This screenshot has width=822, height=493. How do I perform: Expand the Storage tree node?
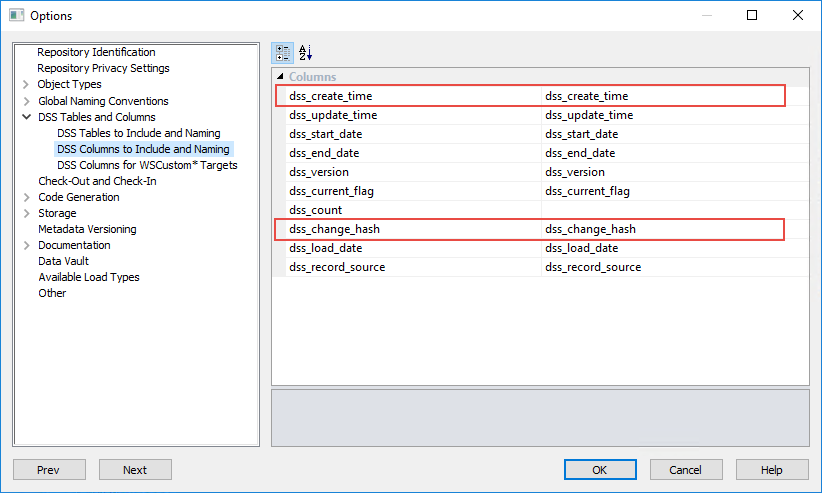(26, 213)
